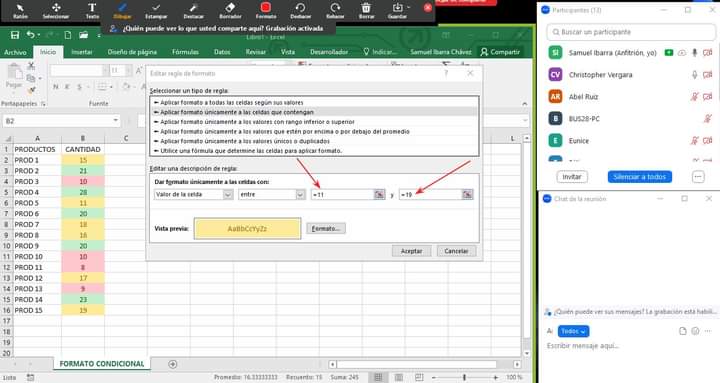Click the Pegar paste icon
This screenshot has width=720, height=383.
click(14, 72)
